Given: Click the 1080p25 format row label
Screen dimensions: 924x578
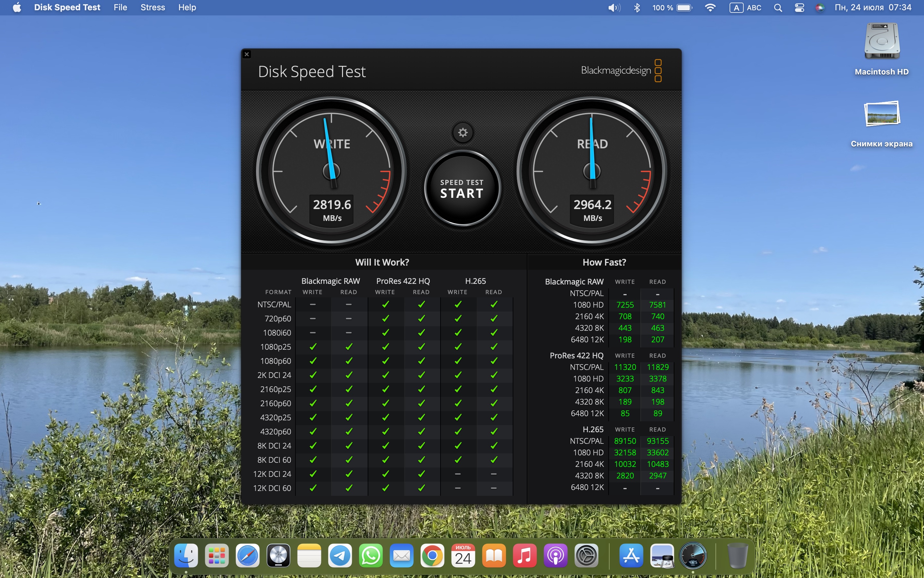Looking at the screenshot, I should point(275,347).
